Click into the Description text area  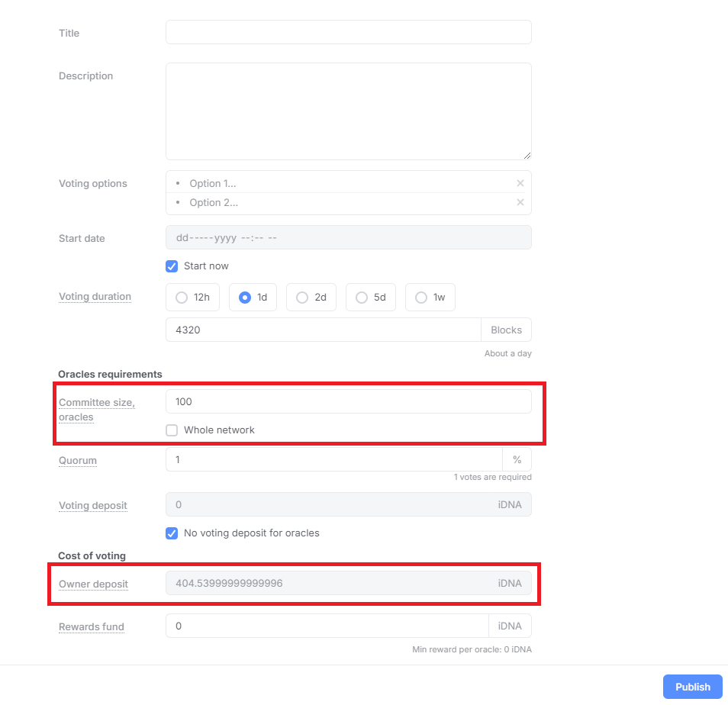tap(348, 111)
